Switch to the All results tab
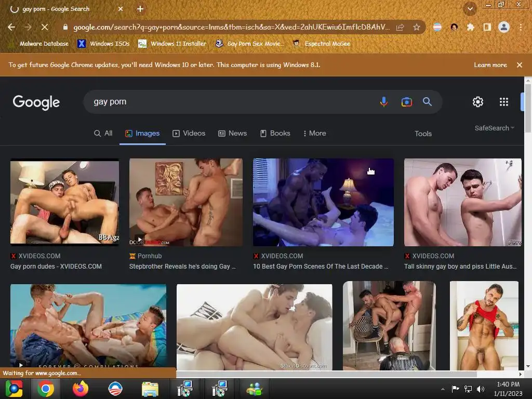Screen dimensions: 532x399 tap(103, 134)
